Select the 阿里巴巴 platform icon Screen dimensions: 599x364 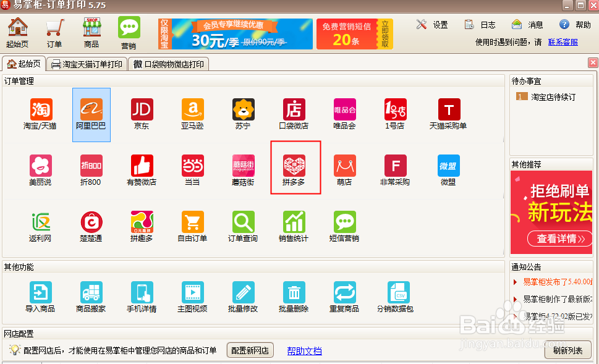[x=91, y=114]
